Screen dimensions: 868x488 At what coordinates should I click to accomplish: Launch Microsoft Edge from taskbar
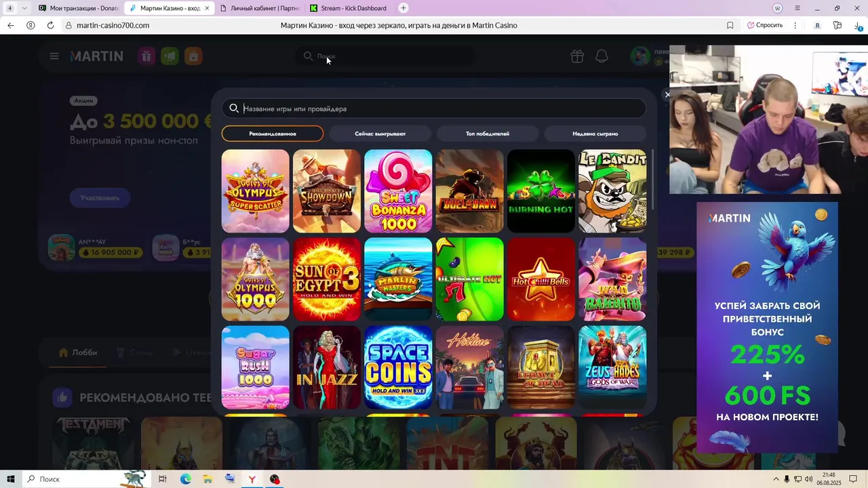[x=186, y=479]
